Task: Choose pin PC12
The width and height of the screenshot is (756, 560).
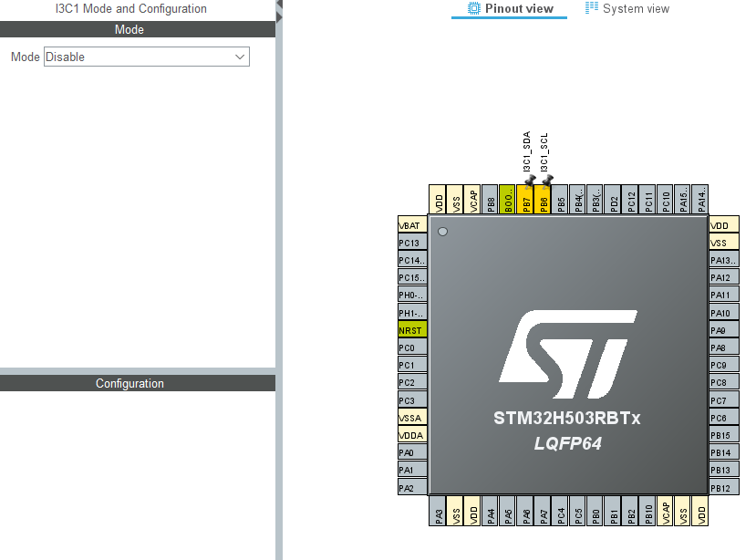Action: click(x=631, y=199)
